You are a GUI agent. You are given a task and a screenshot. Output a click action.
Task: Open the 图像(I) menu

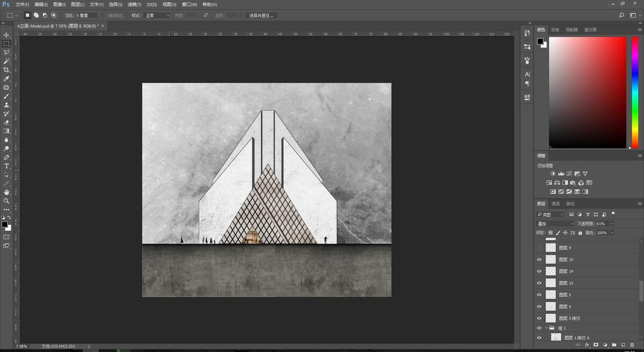(x=59, y=4)
